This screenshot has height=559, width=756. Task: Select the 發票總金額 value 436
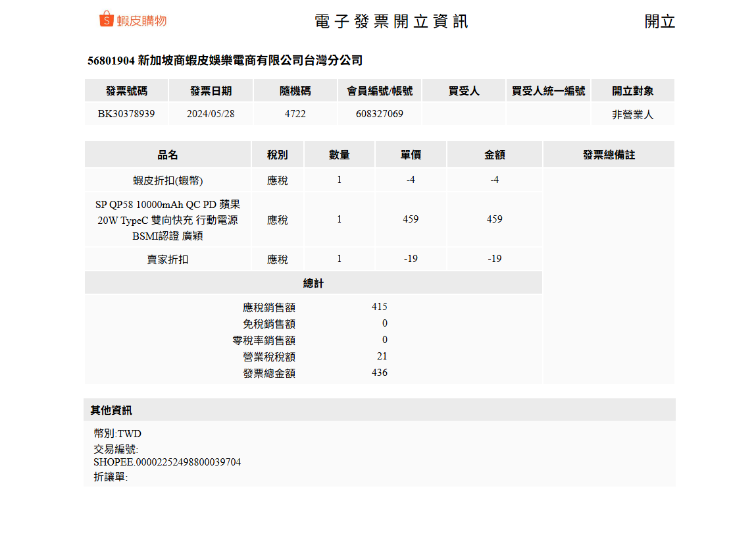[x=380, y=373]
